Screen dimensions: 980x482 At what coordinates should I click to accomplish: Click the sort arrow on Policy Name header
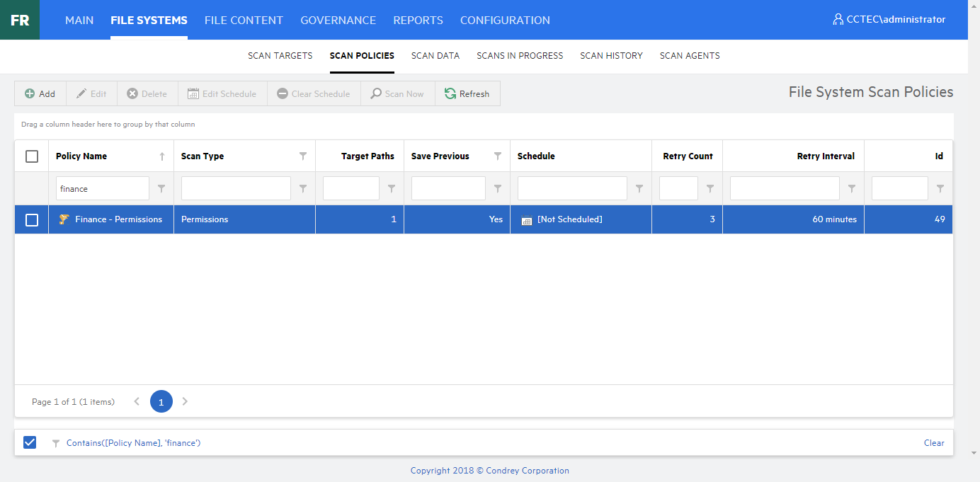coord(161,156)
